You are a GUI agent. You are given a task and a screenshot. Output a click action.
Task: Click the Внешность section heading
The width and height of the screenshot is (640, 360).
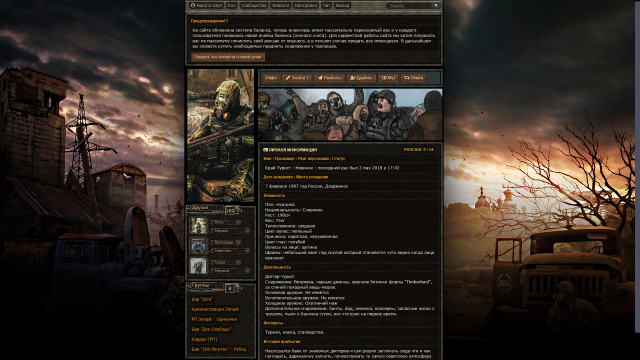274,196
